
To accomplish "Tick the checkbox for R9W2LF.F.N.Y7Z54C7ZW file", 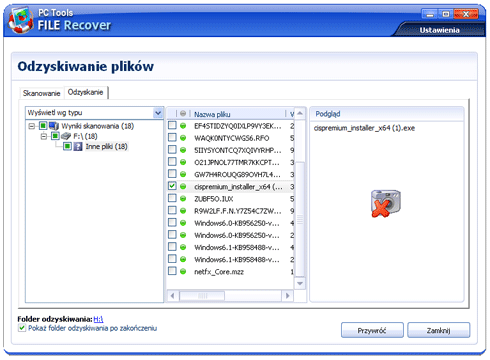I will click(172, 210).
